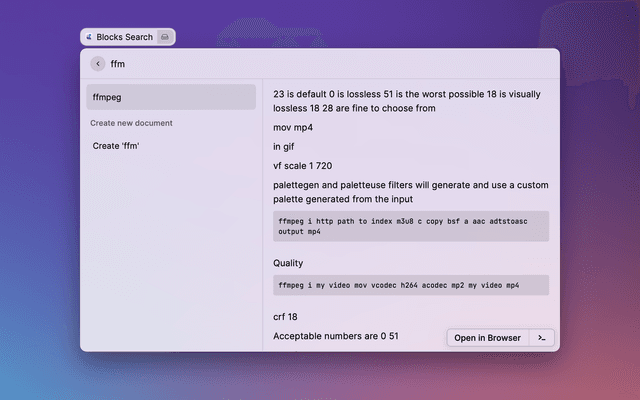
Task: Click 'Acceptable numbers are 0 51' text
Action: point(336,336)
